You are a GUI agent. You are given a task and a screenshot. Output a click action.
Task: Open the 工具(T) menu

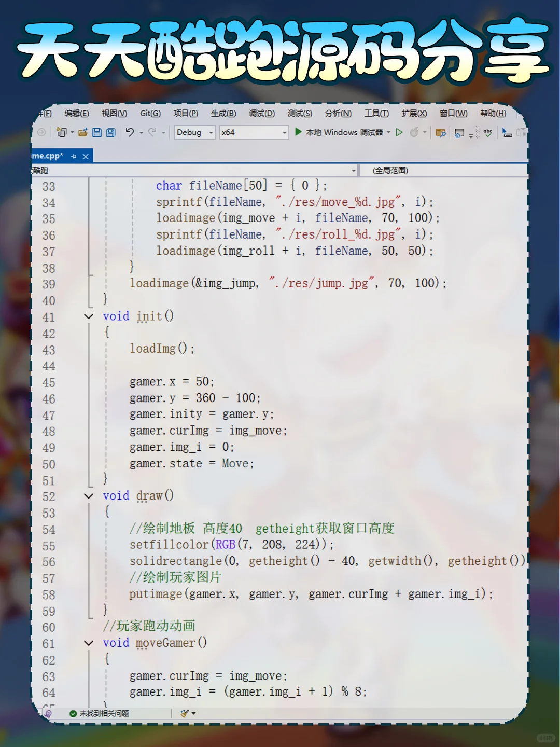376,114
